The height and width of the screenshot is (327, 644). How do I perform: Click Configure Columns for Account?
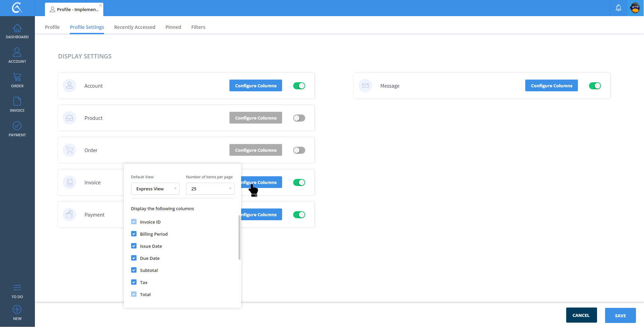256,86
